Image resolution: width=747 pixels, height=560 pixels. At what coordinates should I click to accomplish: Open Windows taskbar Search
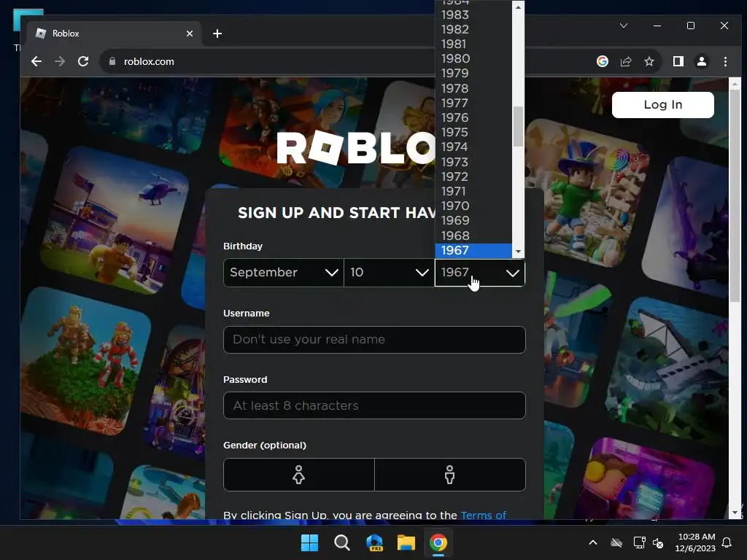pos(342,542)
